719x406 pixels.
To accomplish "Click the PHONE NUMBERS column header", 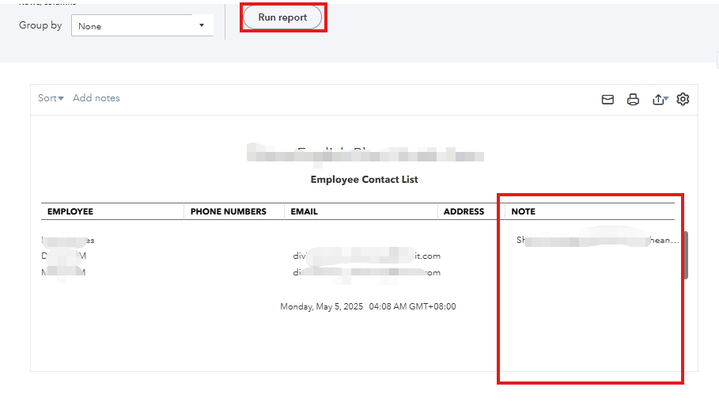I will point(228,212).
